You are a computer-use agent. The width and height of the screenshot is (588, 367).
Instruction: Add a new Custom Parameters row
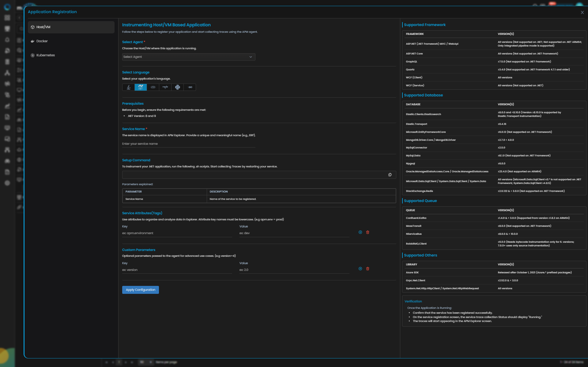[x=360, y=269]
